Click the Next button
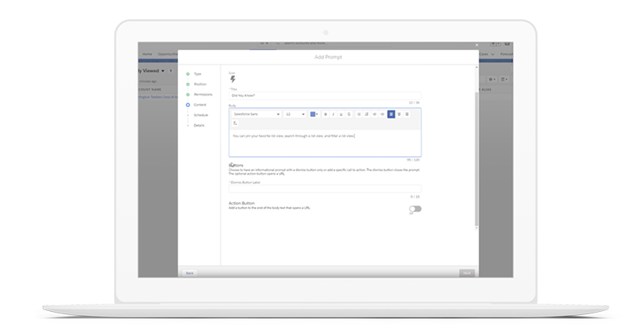This screenshot has height=336, width=644. 465,273
